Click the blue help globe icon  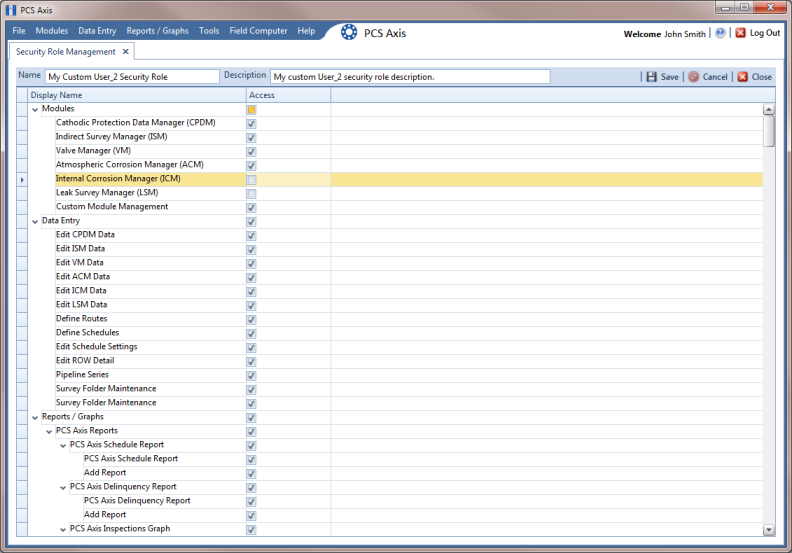[x=720, y=33]
